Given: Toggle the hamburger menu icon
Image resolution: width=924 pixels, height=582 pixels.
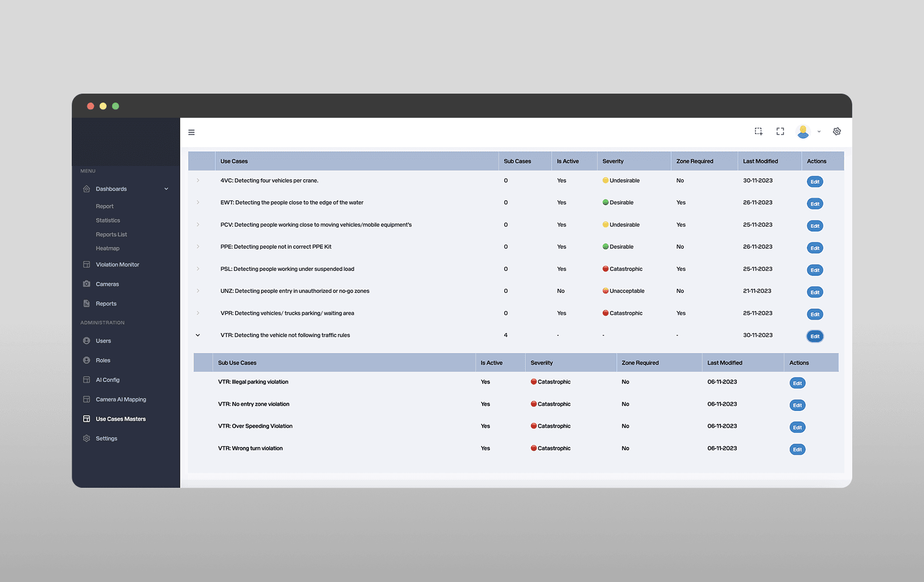Looking at the screenshot, I should tap(191, 132).
